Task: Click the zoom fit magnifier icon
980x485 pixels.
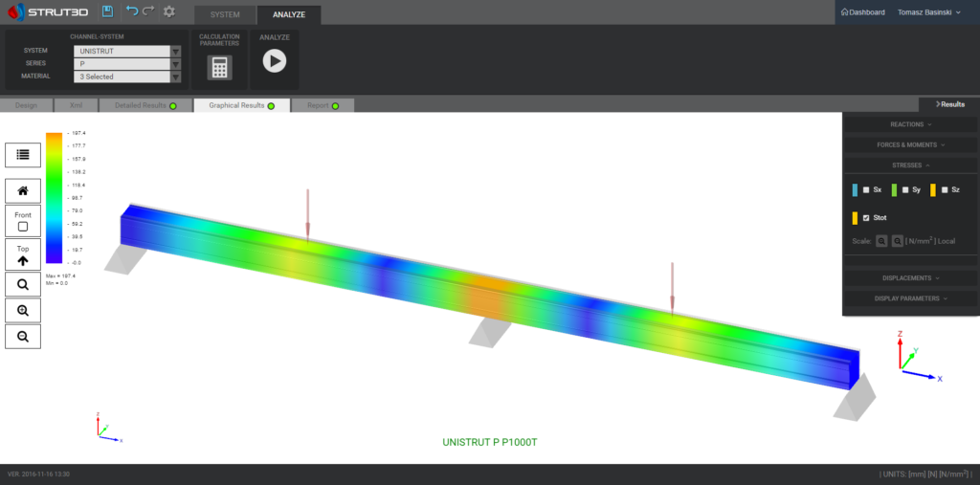Action: coord(23,284)
